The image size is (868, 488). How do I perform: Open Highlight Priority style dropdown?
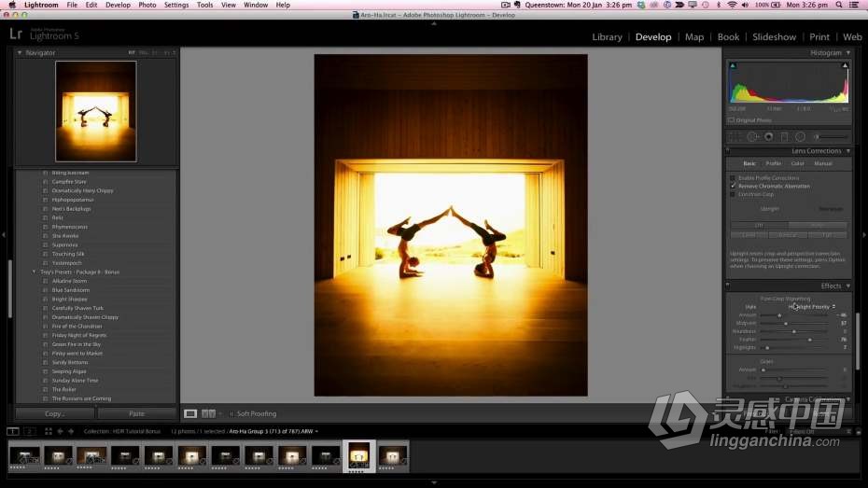click(x=812, y=307)
